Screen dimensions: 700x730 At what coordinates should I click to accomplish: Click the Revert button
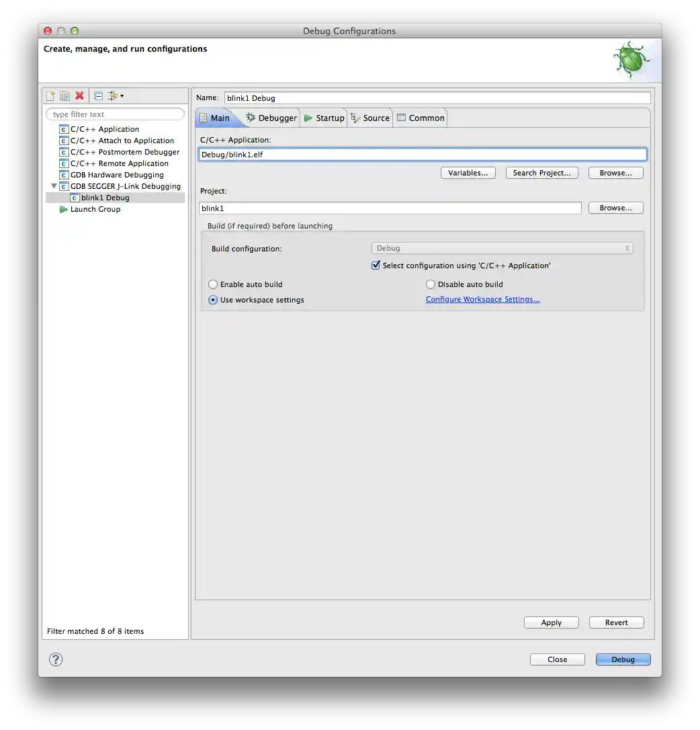point(617,622)
